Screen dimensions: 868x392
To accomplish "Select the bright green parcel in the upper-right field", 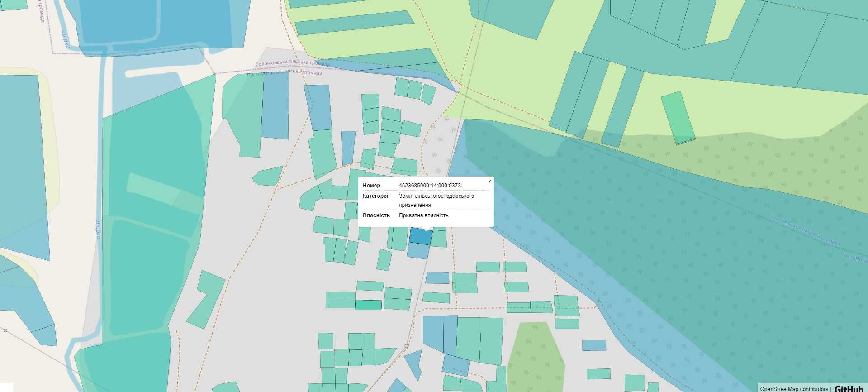I will pos(677,118).
